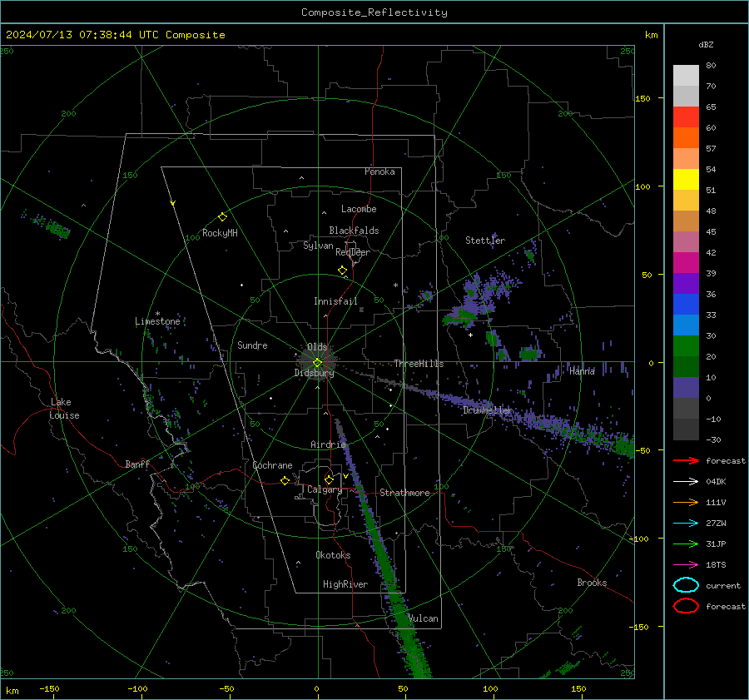Pick the purple 36-39 dBZ swatch
This screenshot has height=700, width=749.
click(686, 283)
